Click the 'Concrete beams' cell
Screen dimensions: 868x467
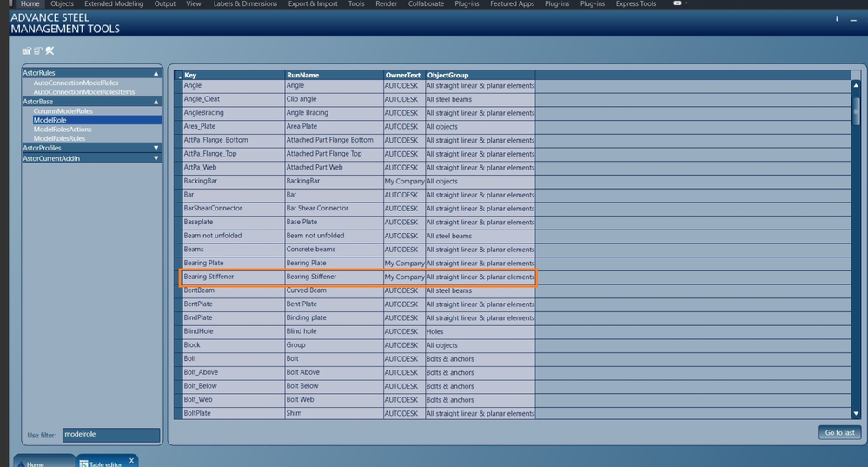tap(334, 250)
